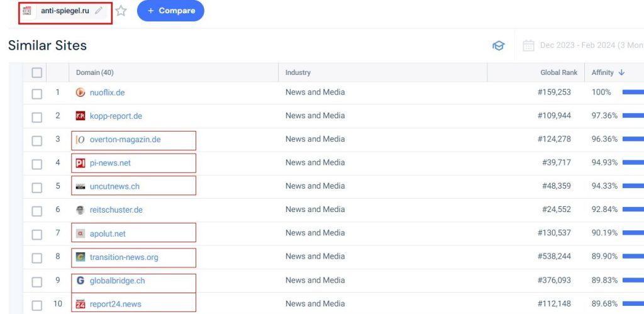The width and height of the screenshot is (644, 314).
Task: Click the reitschuster.de portrait favicon
Action: (80, 210)
